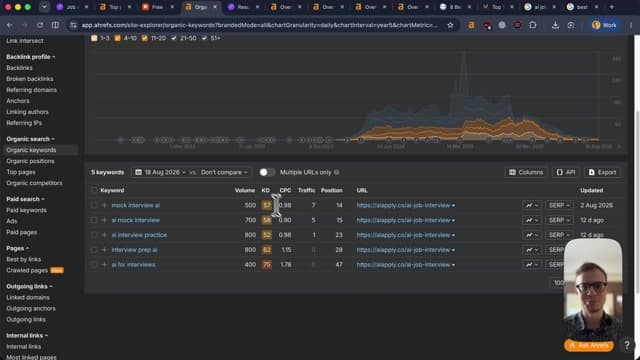Image resolution: width=640 pixels, height=360 pixels.
Task: Open chart dropdown for 'mock interview ai'
Action: [532, 205]
